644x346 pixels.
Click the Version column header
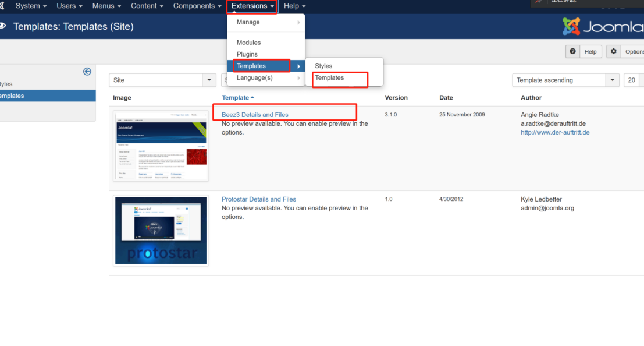click(396, 97)
